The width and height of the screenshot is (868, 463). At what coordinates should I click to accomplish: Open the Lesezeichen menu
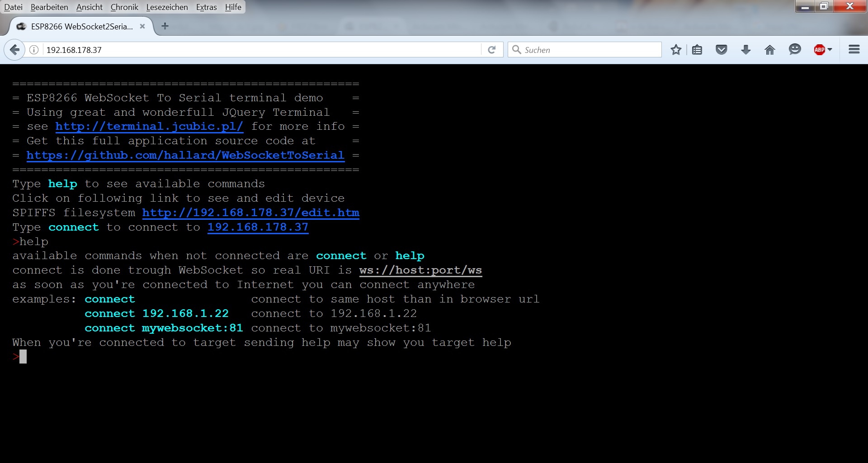pos(167,7)
